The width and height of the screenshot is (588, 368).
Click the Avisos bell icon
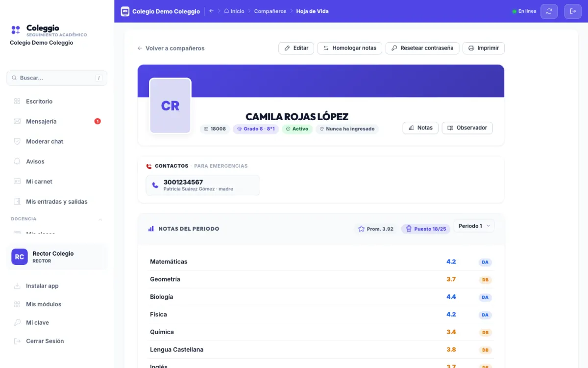click(x=17, y=161)
